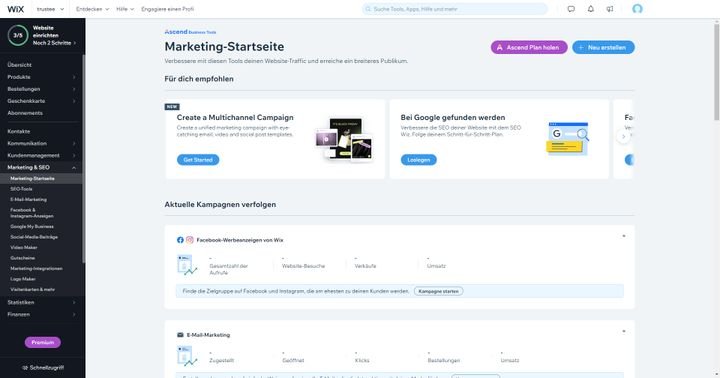The image size is (720, 378).
Task: Click Noch 2 Schritte setup link
Action: [x=54, y=43]
